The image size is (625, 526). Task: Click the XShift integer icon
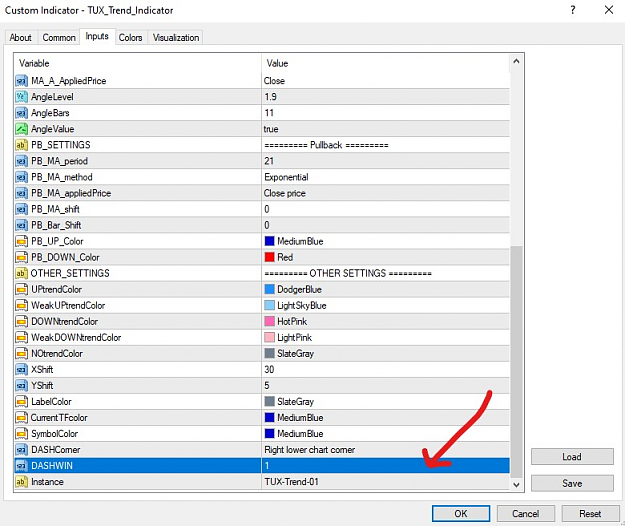22,369
